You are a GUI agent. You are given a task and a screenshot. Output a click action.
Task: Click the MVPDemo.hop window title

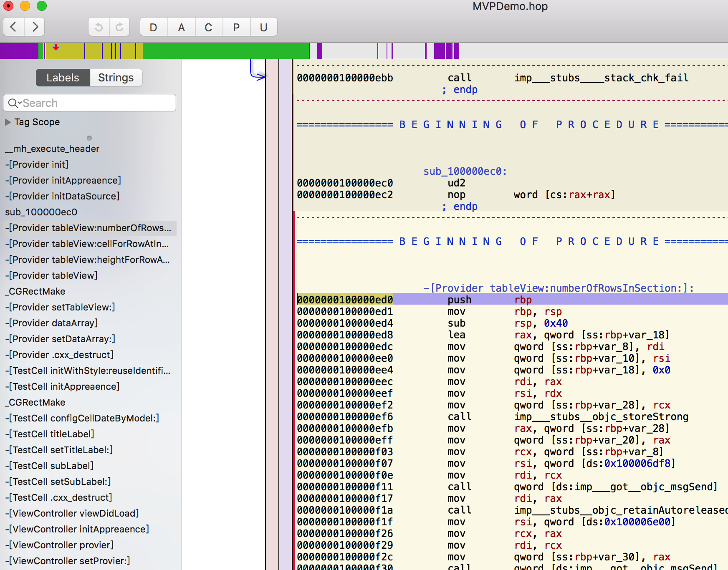[510, 6]
